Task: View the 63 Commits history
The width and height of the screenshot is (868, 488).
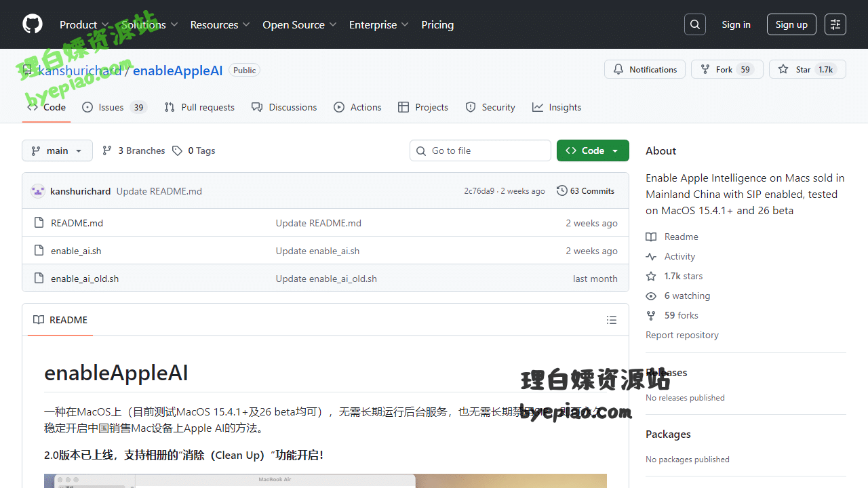Action: (585, 191)
